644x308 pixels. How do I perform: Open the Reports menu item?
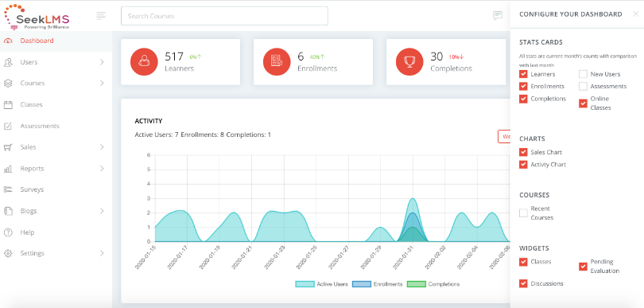pos(56,169)
